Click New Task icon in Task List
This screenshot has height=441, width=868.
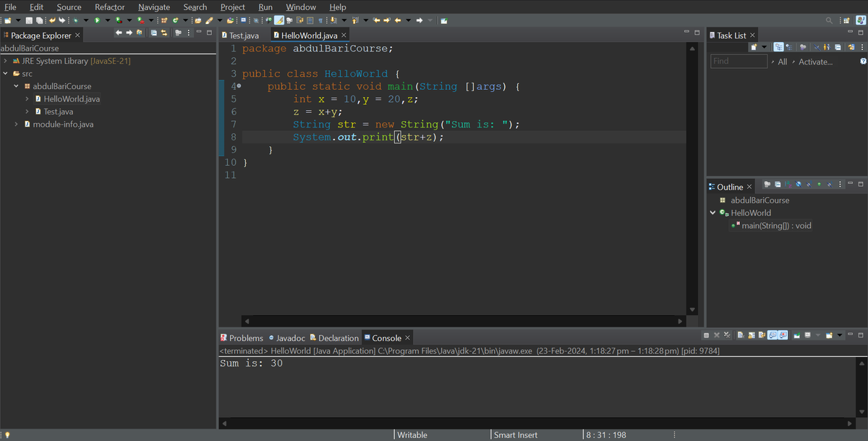pyautogui.click(x=754, y=47)
